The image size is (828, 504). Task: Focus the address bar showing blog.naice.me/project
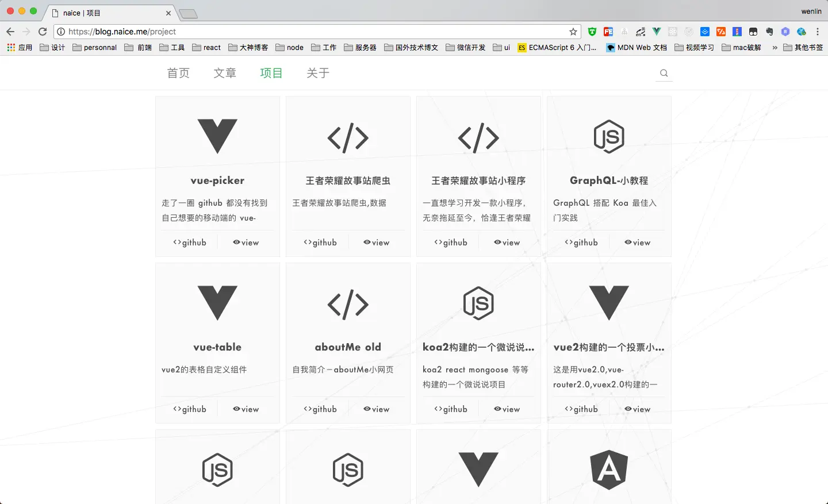click(317, 32)
